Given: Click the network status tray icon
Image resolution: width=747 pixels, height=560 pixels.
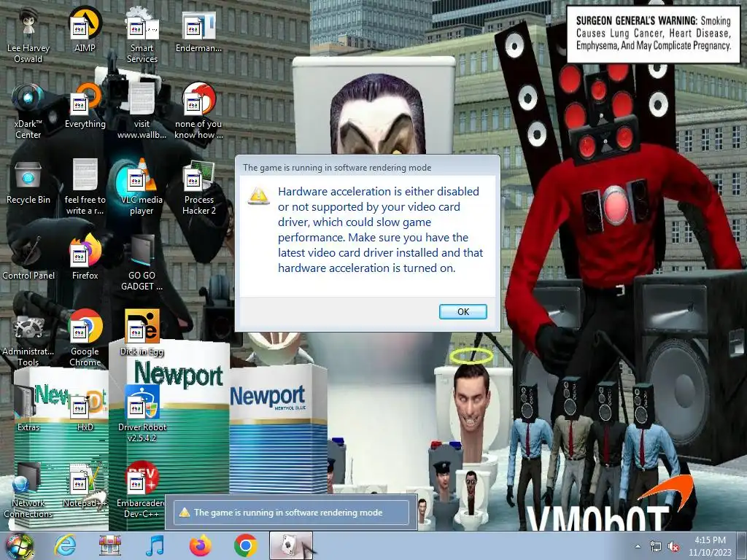Looking at the screenshot, I should [x=656, y=547].
